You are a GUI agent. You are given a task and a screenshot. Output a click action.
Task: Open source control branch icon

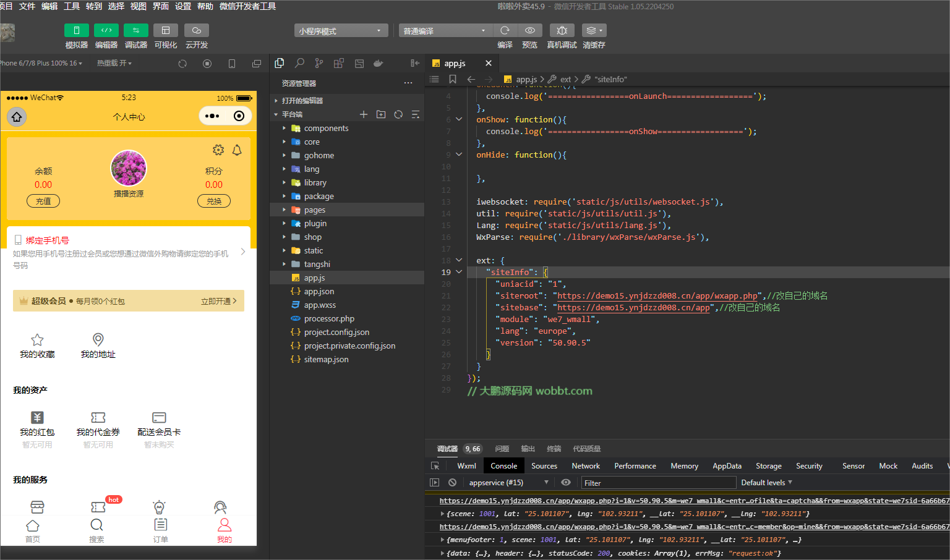click(319, 63)
